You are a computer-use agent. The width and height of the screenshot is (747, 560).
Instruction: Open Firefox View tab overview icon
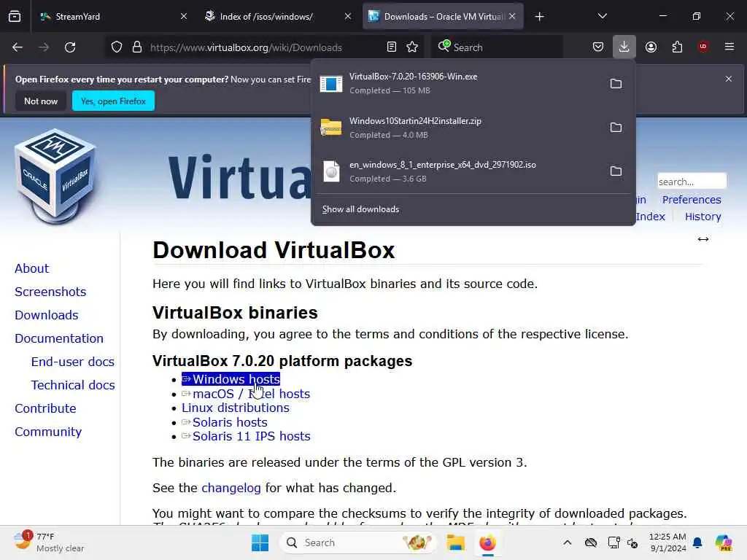pyautogui.click(x=15, y=16)
